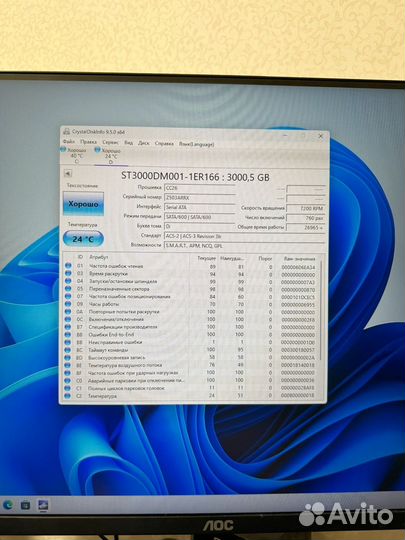
Task: Click the status icon for attribute 07
Action: tap(68, 296)
